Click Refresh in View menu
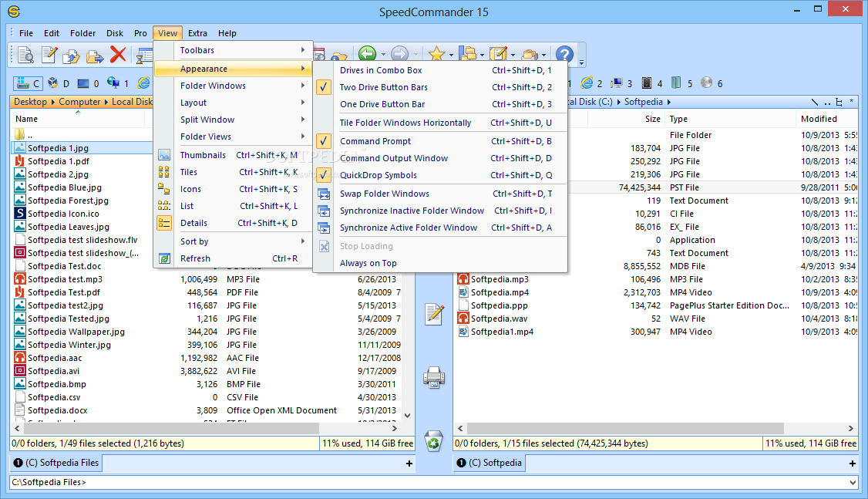Viewport: 868px width, 499px height. click(x=233, y=258)
